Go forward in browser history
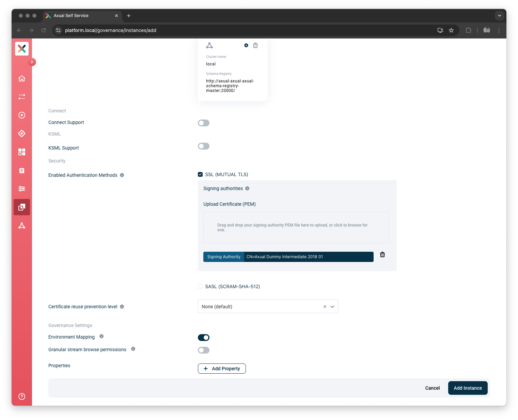Screen dimensions: 518x420 point(31,30)
